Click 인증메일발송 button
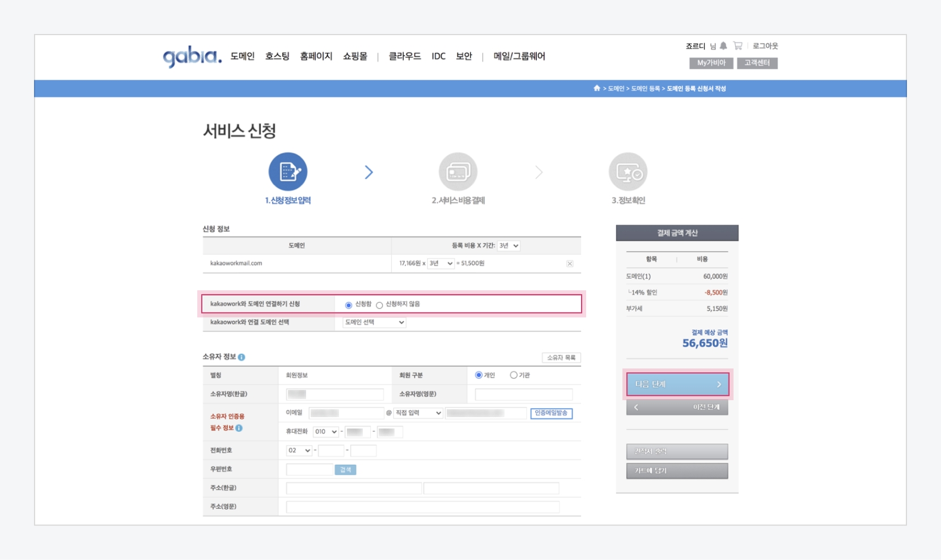The height and width of the screenshot is (560, 941). (551, 413)
